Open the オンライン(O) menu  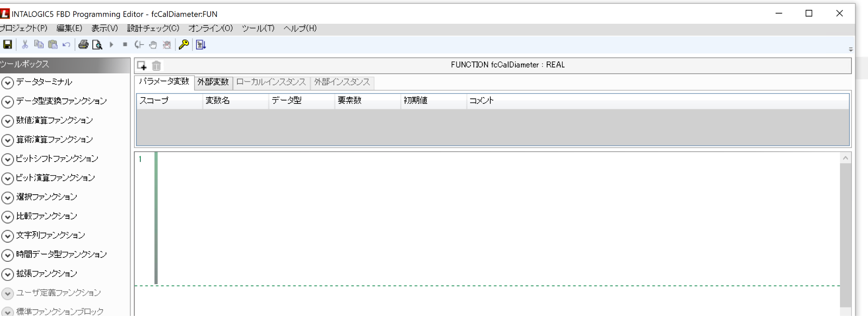210,28
